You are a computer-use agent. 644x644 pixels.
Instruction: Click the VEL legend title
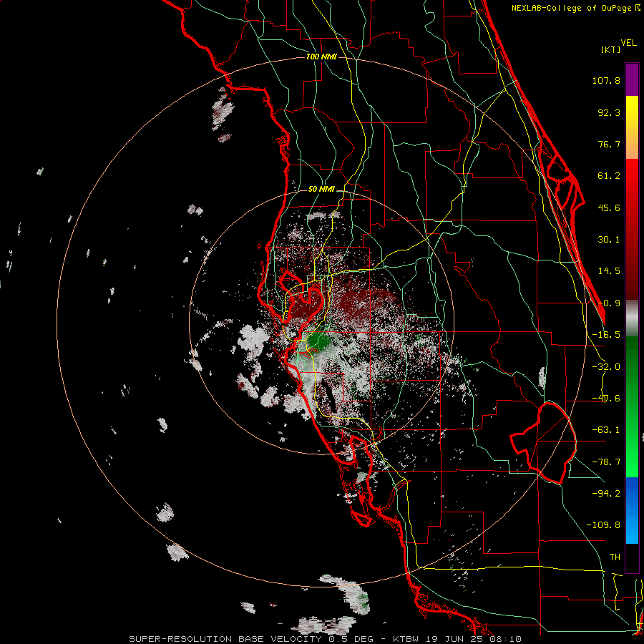click(x=628, y=43)
